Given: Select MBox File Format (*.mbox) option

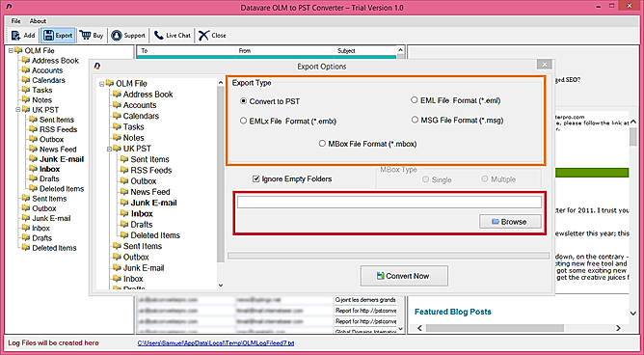Looking at the screenshot, I should click(322, 144).
